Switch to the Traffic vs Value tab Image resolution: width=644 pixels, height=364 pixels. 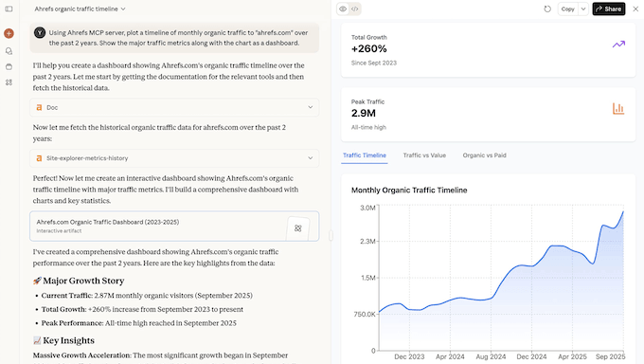click(x=424, y=155)
